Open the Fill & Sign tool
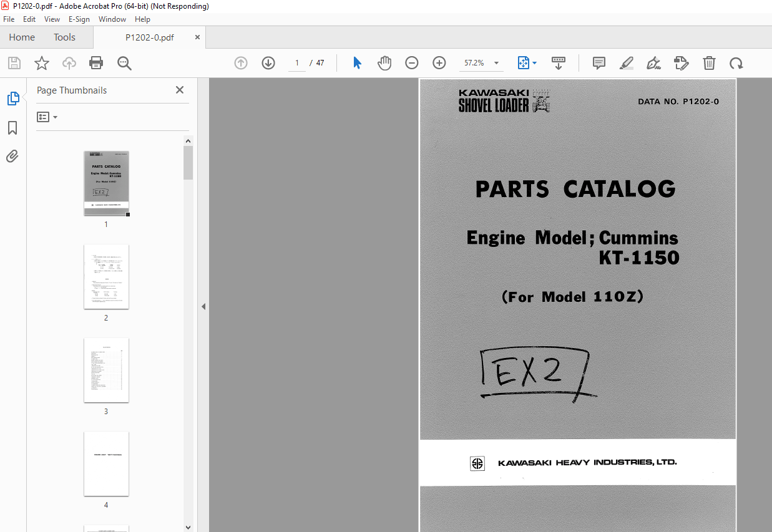Screen dimensions: 772x532 (653, 63)
